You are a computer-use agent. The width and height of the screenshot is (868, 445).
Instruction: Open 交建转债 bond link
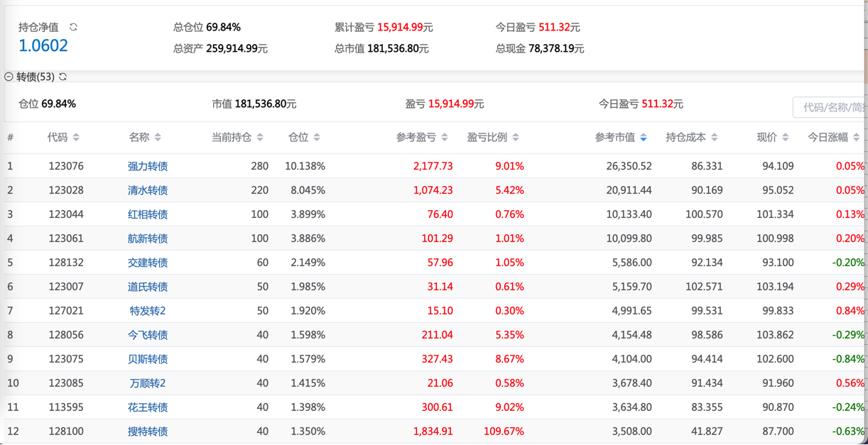(148, 263)
